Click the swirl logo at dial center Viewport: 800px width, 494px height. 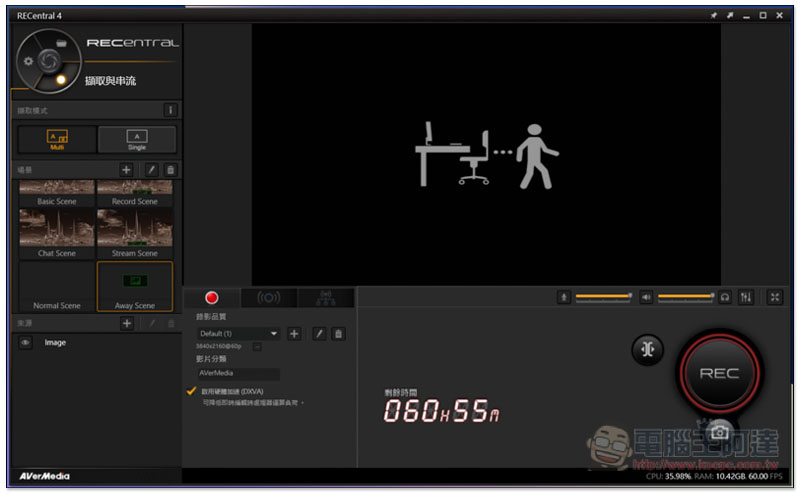click(x=49, y=61)
